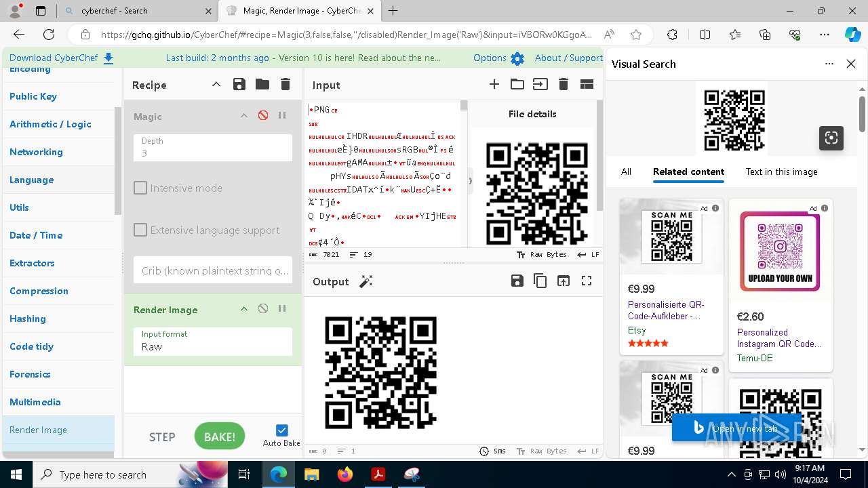Collapse the Magic operation chevron

pyautogui.click(x=244, y=116)
